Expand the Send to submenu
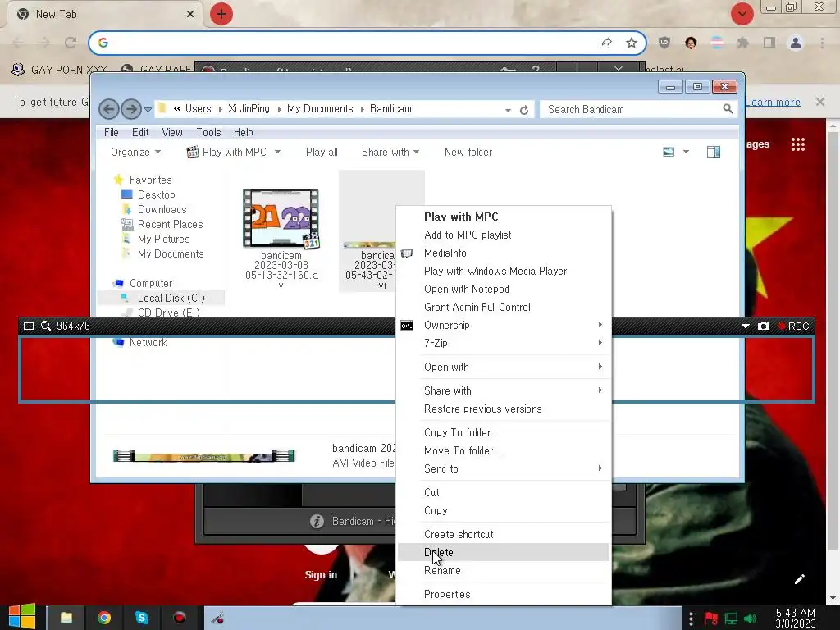 click(504, 468)
